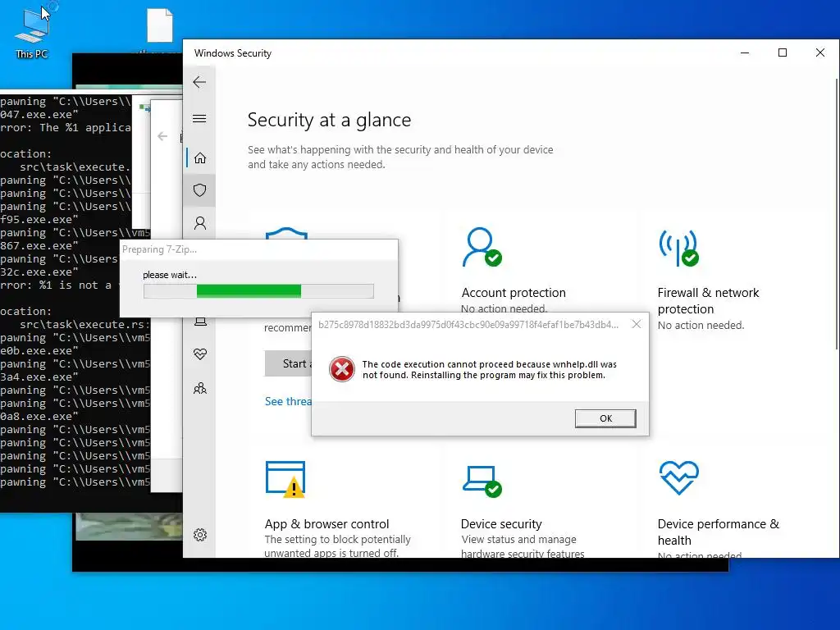The image size is (840, 630).
Task: Open Account protection heading
Action: point(514,293)
